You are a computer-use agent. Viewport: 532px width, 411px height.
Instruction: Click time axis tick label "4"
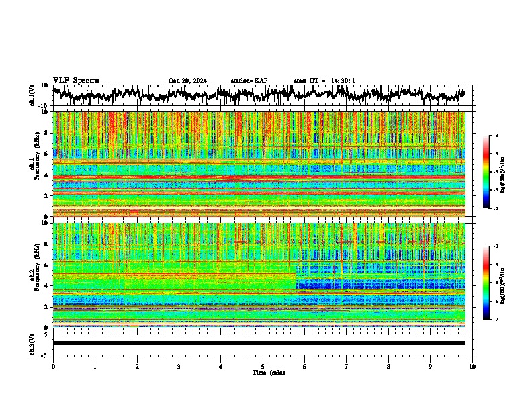click(x=221, y=367)
